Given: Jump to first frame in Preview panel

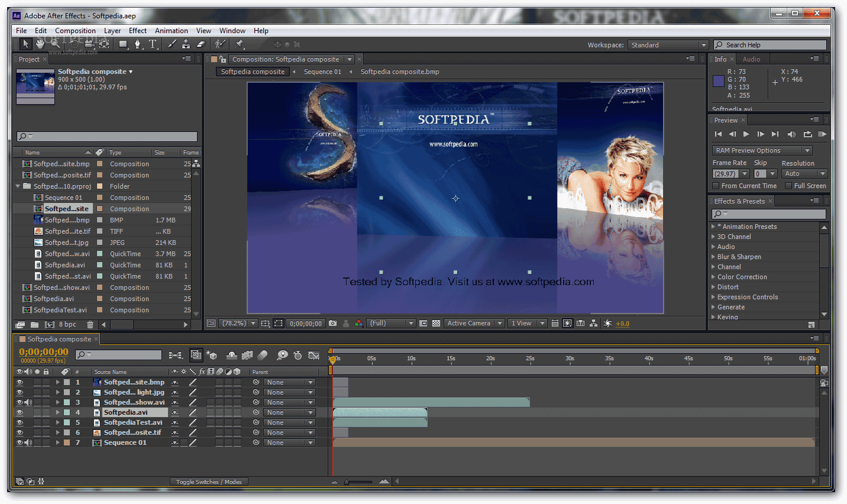Looking at the screenshot, I should tap(718, 134).
